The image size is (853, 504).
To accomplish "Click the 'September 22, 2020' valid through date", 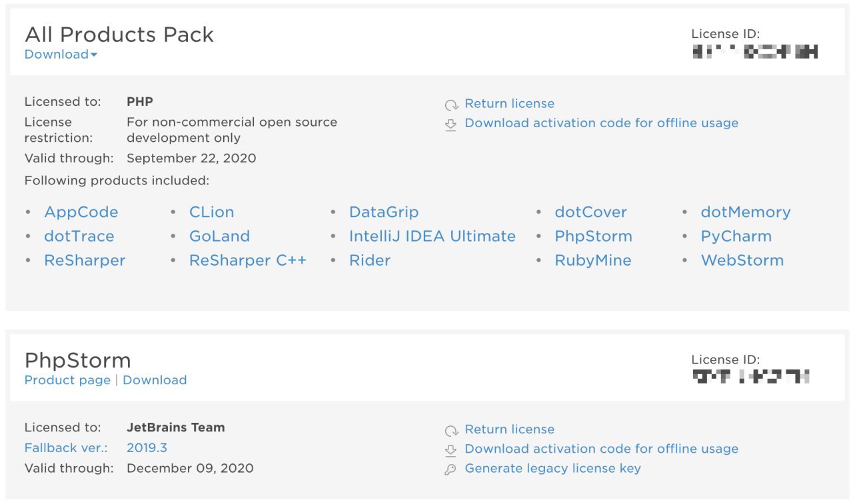I will (191, 158).
